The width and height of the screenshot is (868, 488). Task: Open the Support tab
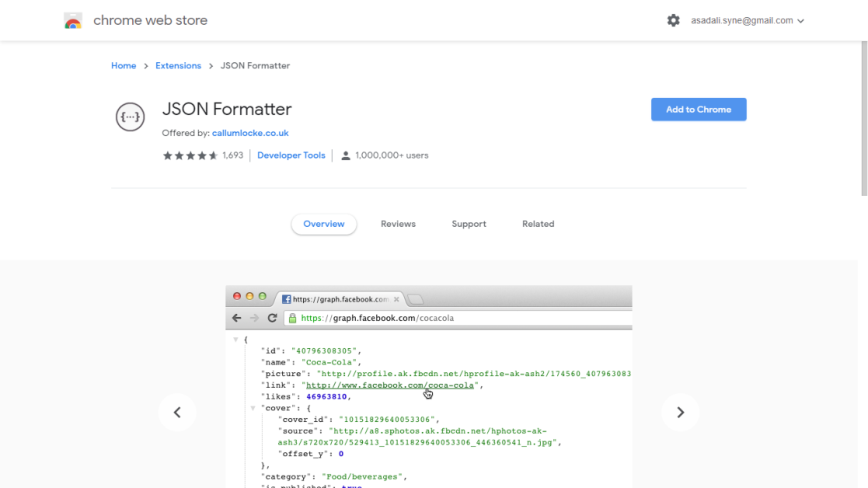[469, 224]
